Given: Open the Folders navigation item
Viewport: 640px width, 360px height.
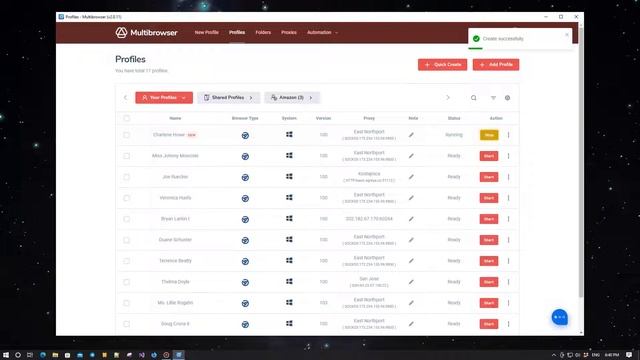Looking at the screenshot, I should [263, 32].
